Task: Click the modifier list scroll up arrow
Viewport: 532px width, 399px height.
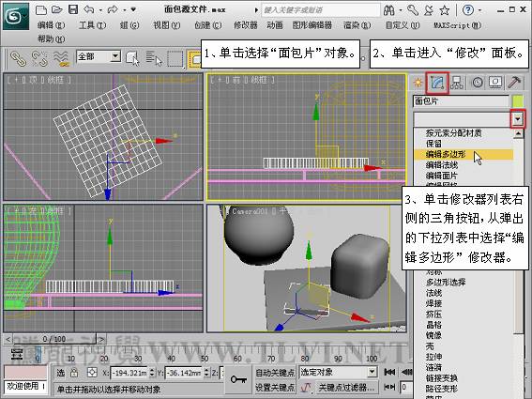Action: click(x=518, y=134)
